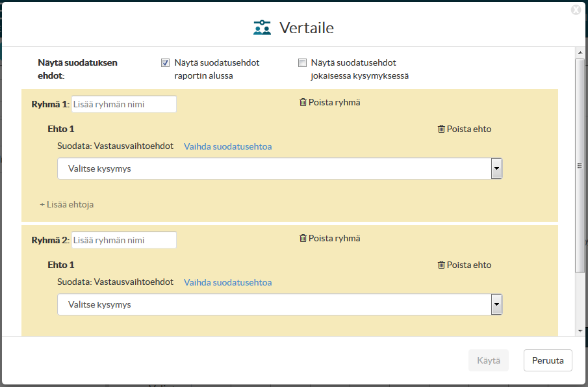The image size is (588, 387).
Task: Click the Vertaile people icon in header
Action: [262, 28]
